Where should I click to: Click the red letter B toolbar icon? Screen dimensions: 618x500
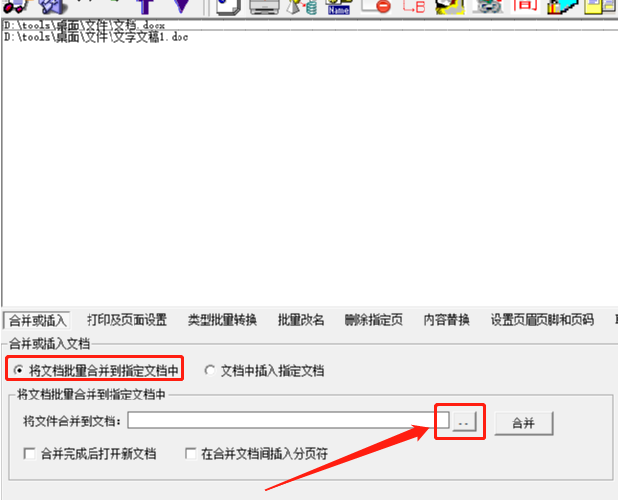(x=414, y=6)
